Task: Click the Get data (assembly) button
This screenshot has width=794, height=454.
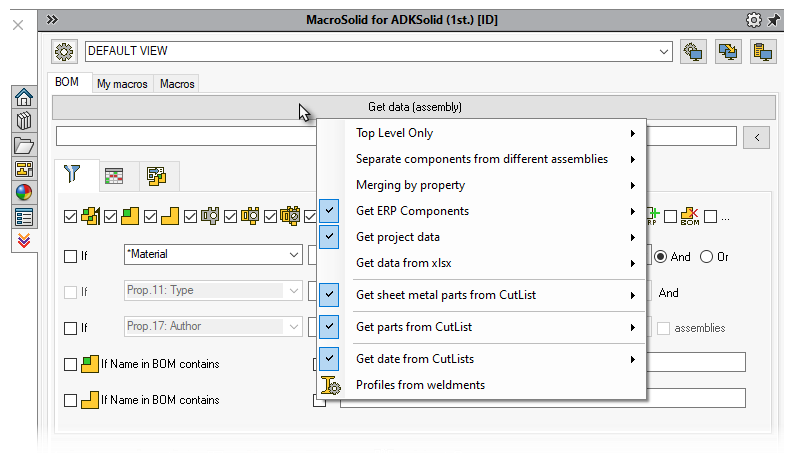Action: point(414,107)
